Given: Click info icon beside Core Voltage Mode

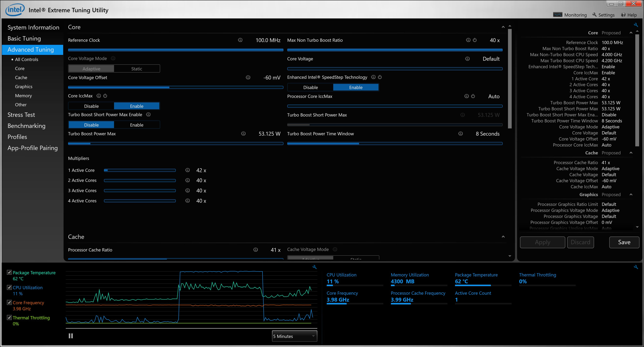Looking at the screenshot, I should pyautogui.click(x=113, y=58).
